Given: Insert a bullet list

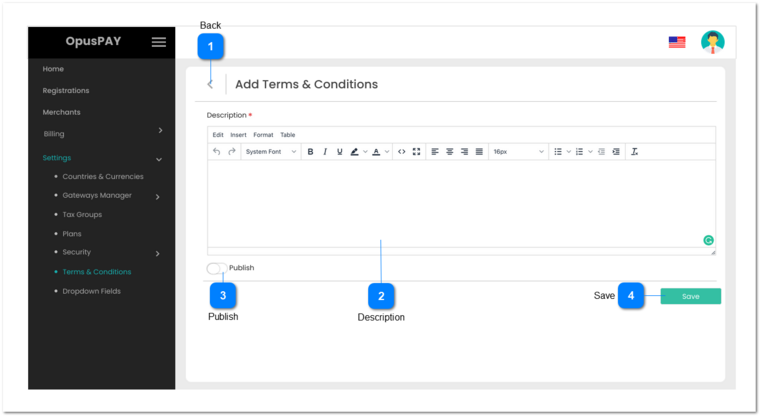Looking at the screenshot, I should [558, 151].
